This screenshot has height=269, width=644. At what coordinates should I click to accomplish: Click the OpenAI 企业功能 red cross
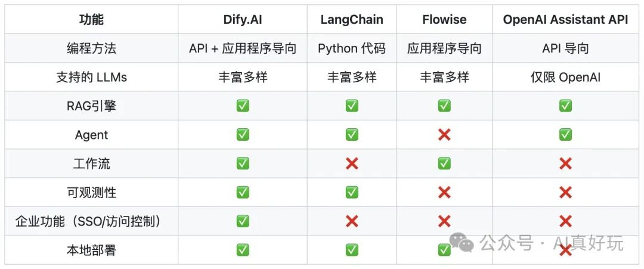pos(565,221)
